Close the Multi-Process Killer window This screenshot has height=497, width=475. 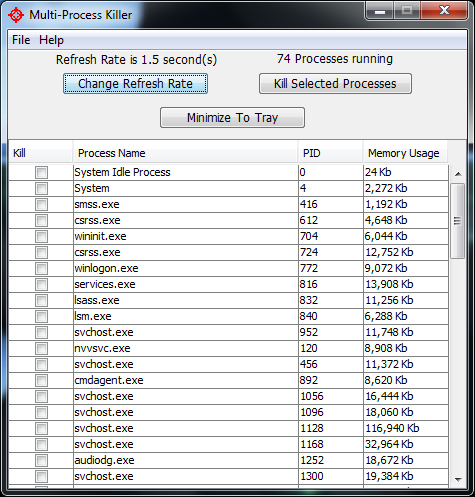click(444, 11)
